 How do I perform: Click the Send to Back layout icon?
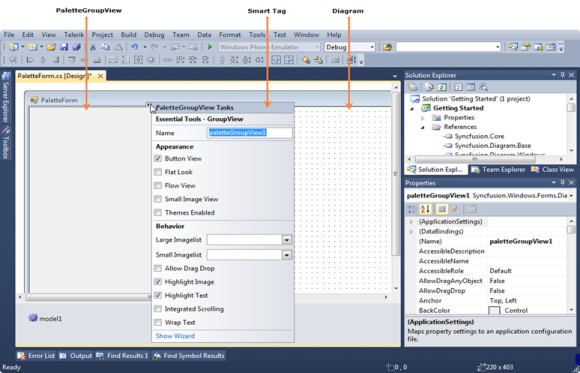318,60
